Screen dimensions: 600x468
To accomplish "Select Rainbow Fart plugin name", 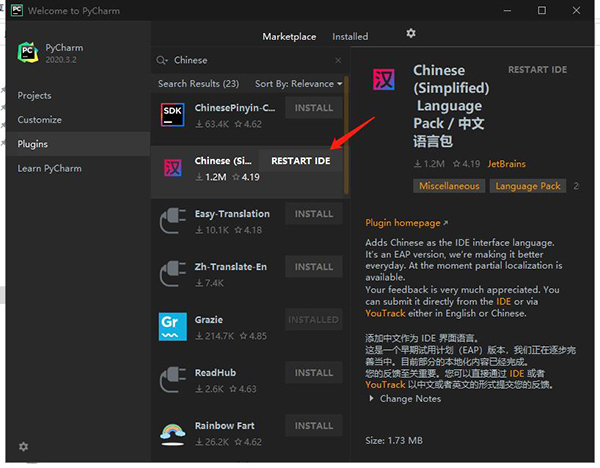I will pyautogui.click(x=224, y=426).
